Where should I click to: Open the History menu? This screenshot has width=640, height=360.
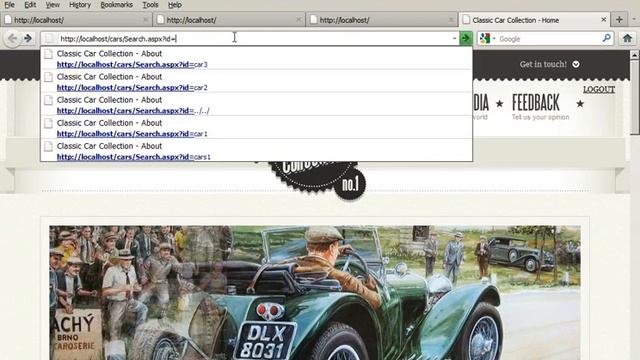[x=80, y=5]
